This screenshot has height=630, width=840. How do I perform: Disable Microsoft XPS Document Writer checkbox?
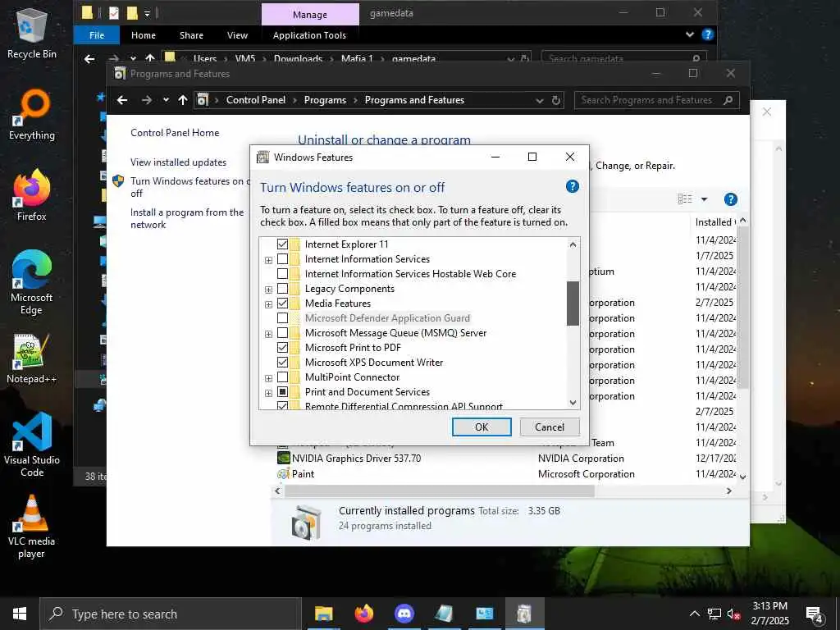pos(282,363)
